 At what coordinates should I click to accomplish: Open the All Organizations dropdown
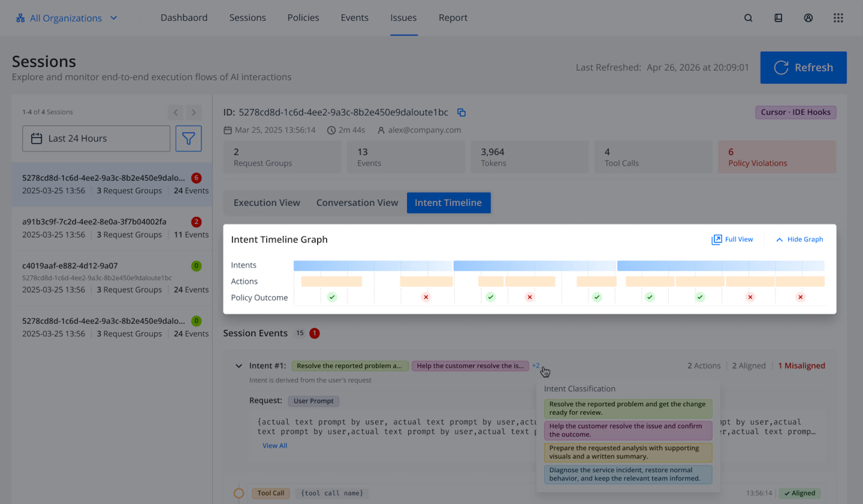(67, 18)
